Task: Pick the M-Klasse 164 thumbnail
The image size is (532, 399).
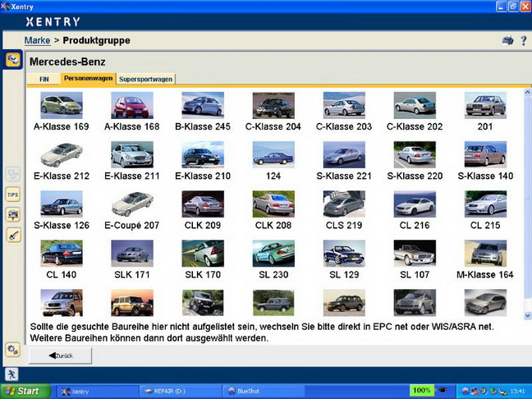Action: (485, 254)
